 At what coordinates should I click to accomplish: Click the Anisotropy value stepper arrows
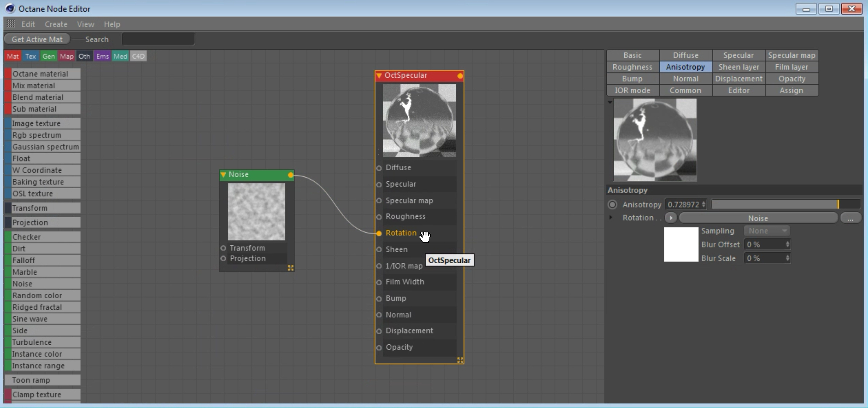(704, 205)
